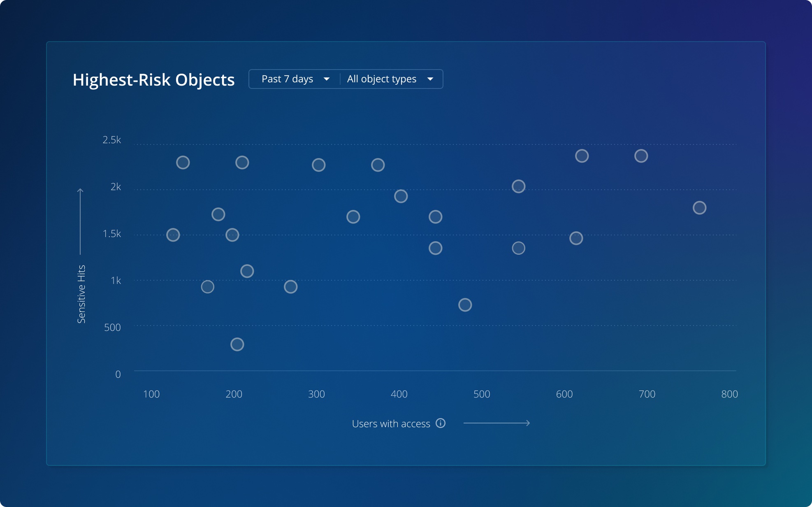Select the lowest data point below 500
This screenshot has width=812, height=507.
coord(237,344)
